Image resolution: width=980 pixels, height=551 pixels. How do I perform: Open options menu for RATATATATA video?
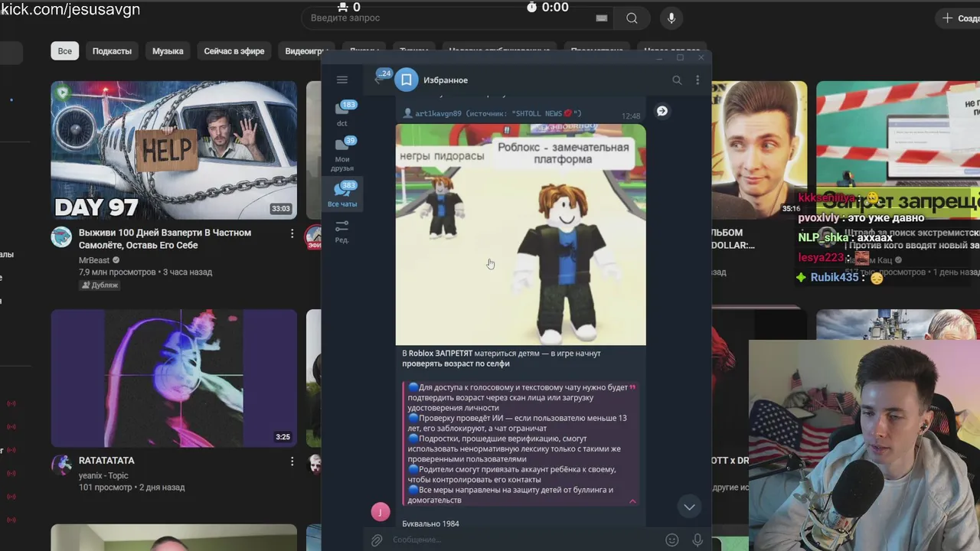[292, 461]
